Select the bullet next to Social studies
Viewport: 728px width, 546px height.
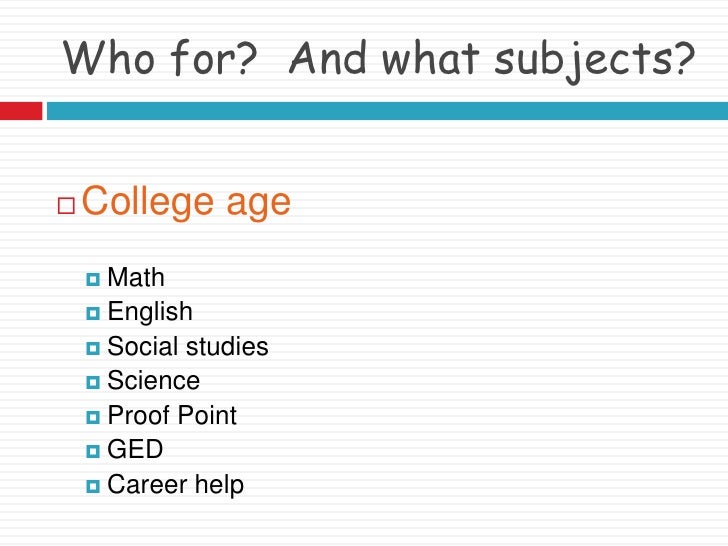coord(94,348)
